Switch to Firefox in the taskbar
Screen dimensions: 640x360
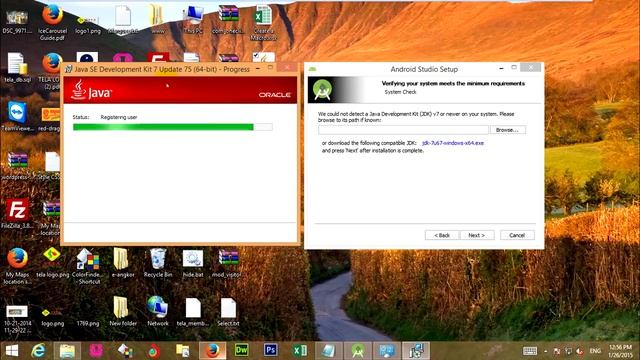(212, 351)
